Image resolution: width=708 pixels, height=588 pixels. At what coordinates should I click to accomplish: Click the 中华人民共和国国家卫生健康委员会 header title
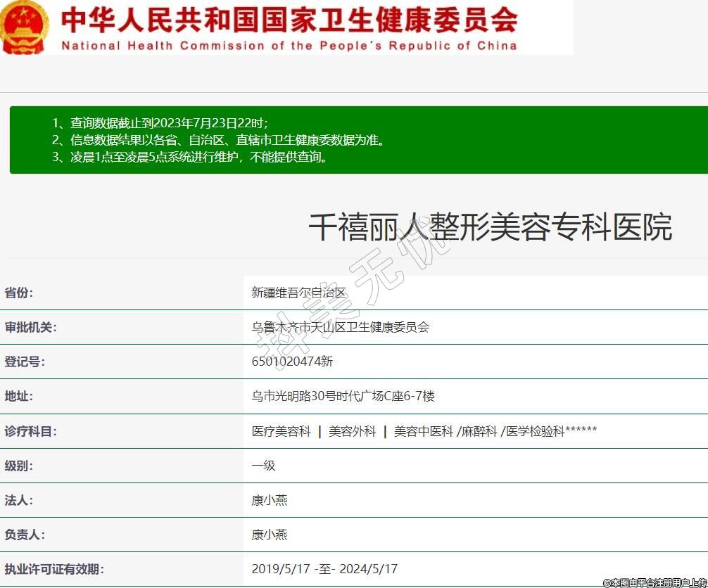click(x=289, y=20)
